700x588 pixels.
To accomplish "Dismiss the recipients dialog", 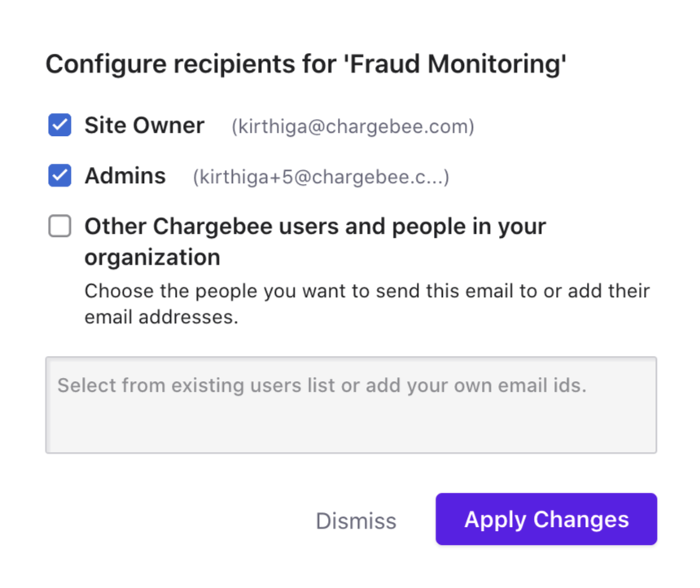I will pyautogui.click(x=356, y=521).
